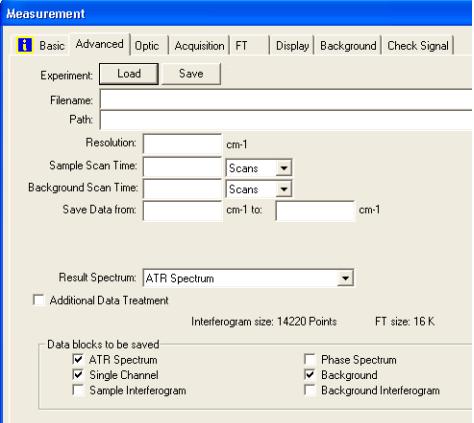Focus the Resolution input box
This screenshot has width=474, height=423.
tap(182, 144)
